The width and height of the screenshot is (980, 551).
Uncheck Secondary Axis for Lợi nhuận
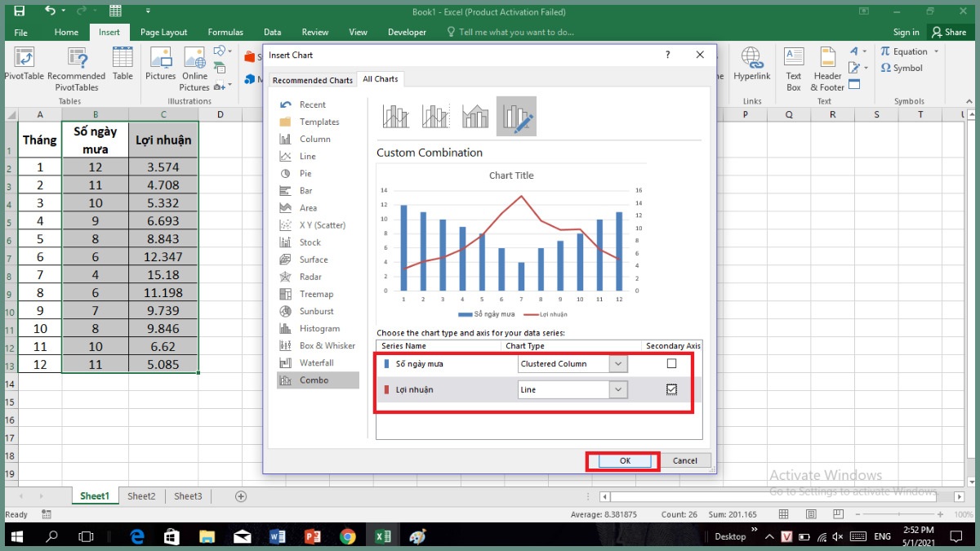coord(671,389)
